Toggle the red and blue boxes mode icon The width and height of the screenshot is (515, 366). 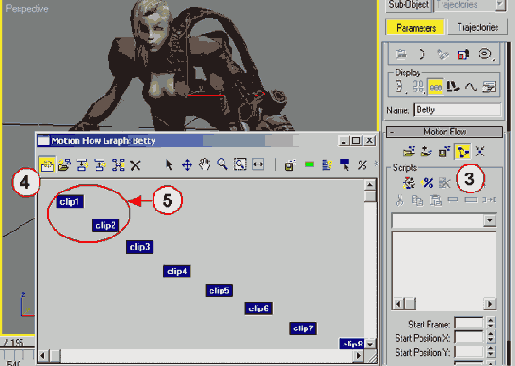tap(463, 54)
